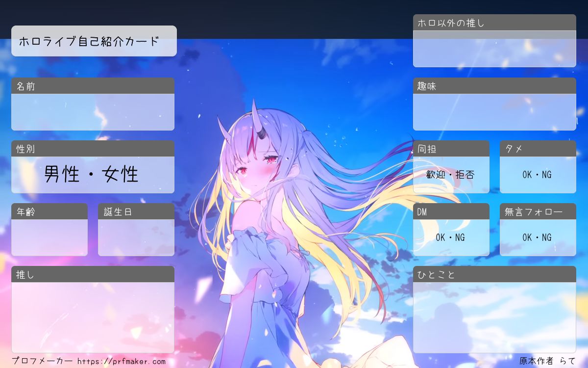Click the 趣味 entry box
Image resolution: width=588 pixels, height=368 pixels.
point(494,112)
